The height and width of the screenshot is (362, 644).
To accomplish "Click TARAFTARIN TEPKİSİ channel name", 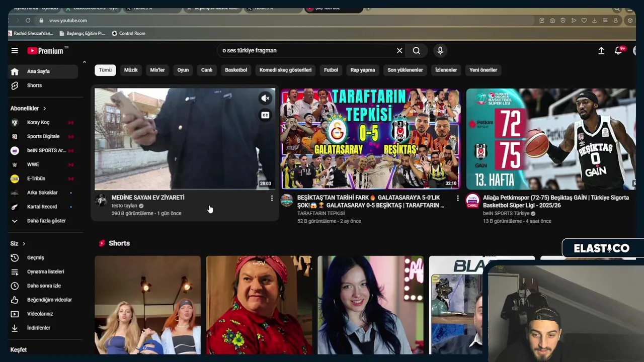I will tap(320, 213).
